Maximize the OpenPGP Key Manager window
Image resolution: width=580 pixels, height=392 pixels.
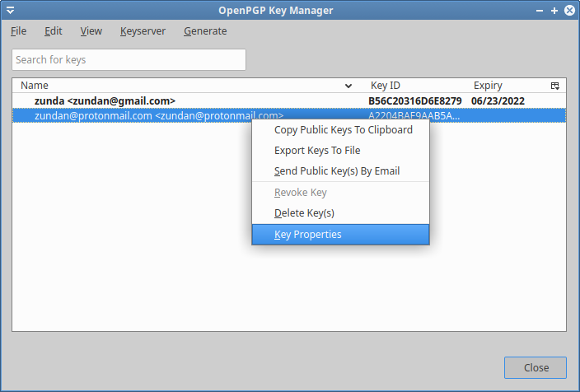554,11
